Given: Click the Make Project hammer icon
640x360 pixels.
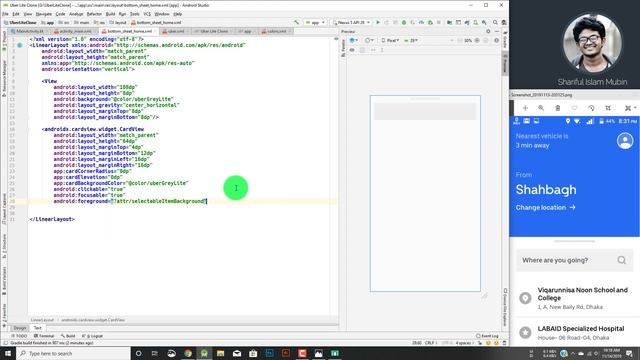Looking at the screenshot, I should point(297,22).
